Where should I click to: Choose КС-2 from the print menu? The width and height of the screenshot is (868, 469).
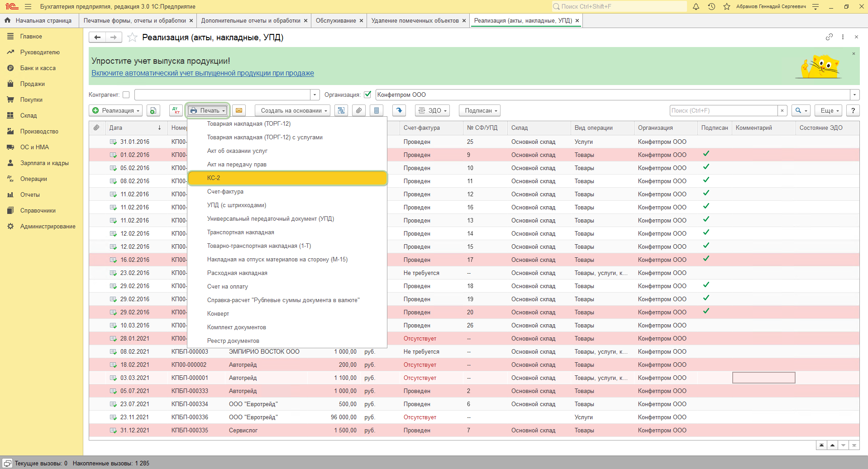click(x=287, y=178)
